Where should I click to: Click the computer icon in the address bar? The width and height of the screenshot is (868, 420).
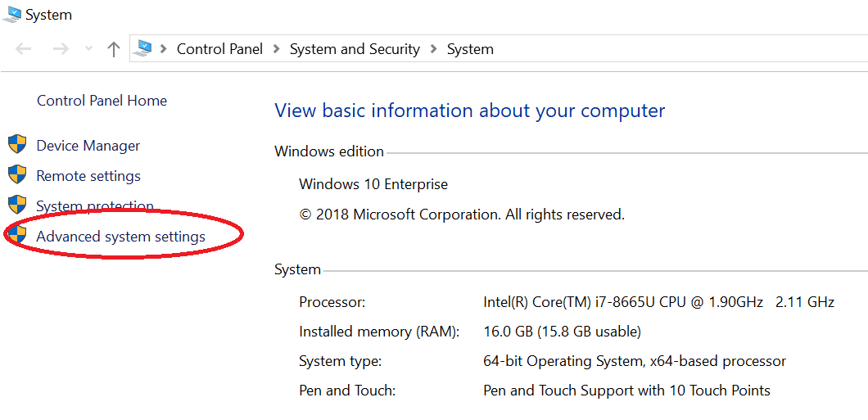[x=144, y=48]
